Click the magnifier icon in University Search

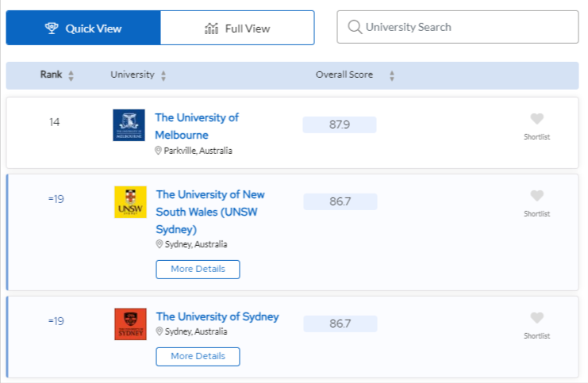point(355,27)
